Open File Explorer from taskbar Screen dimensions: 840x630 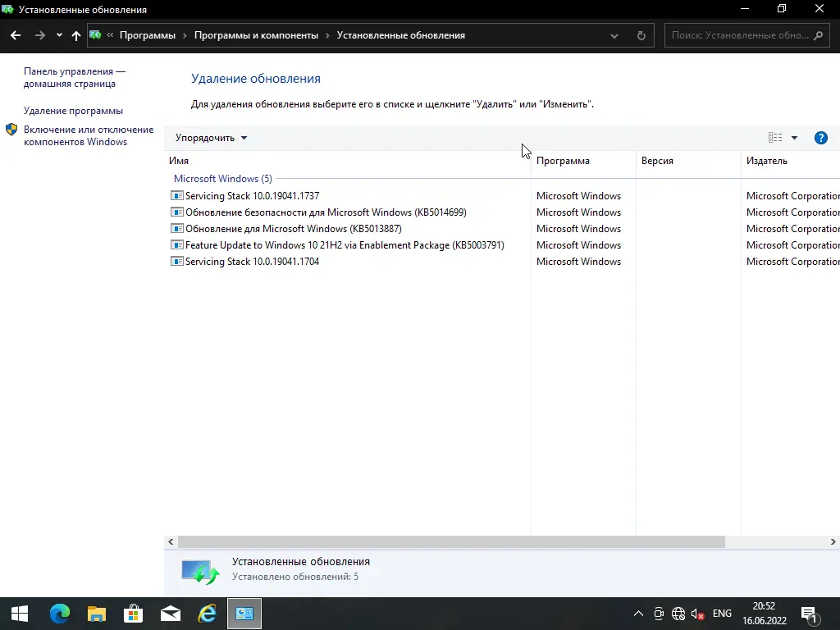[97, 614]
